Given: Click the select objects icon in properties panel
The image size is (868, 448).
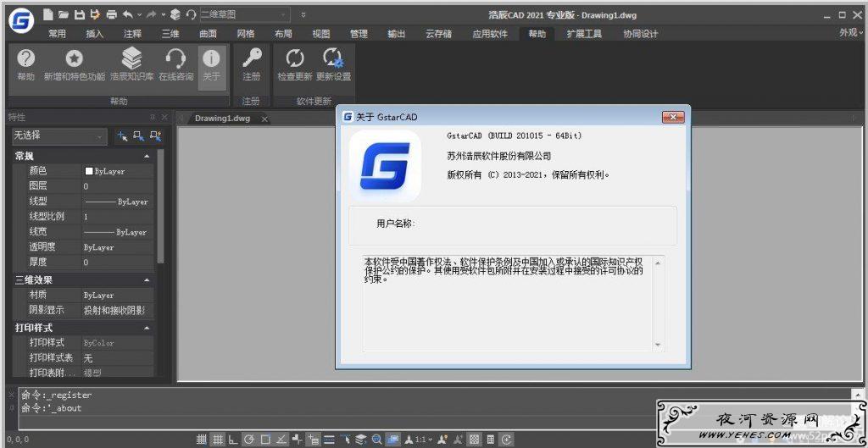Looking at the screenshot, I should (139, 136).
